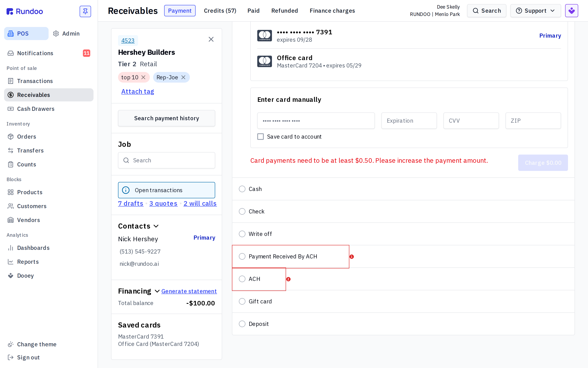Select the Deposit payment option
This screenshot has width=588, height=368.
[242, 324]
